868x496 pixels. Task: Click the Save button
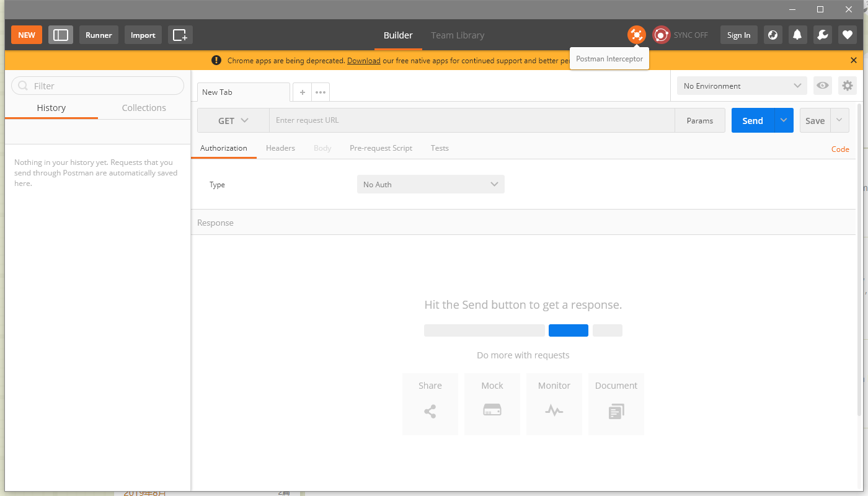[815, 120]
